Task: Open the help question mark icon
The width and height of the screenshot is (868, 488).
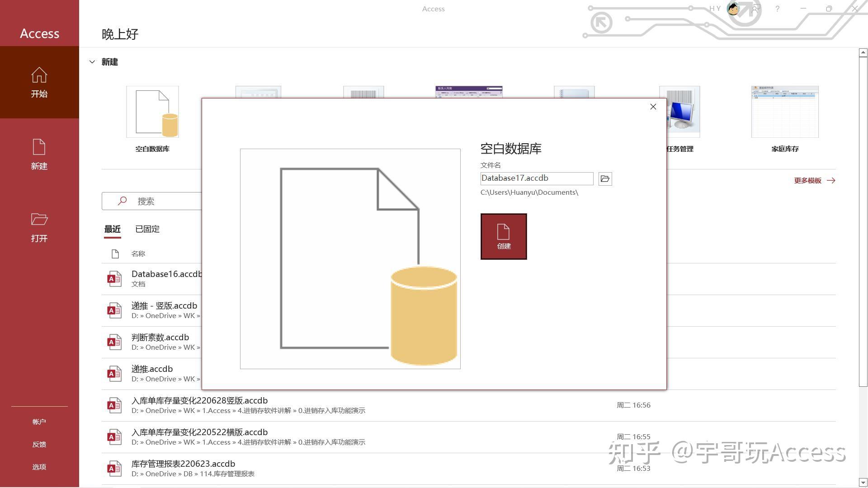Action: 778,9
